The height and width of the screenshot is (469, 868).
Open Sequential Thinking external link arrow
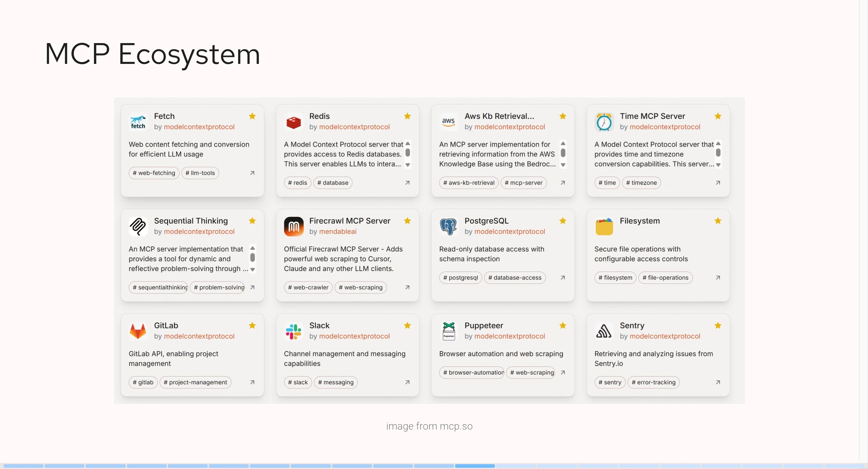pos(252,287)
